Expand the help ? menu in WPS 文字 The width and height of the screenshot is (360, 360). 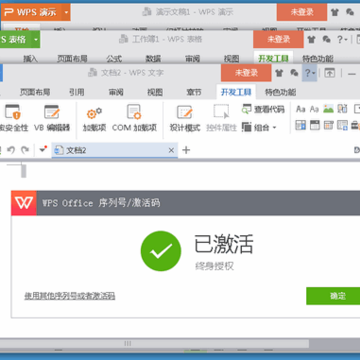309,73
